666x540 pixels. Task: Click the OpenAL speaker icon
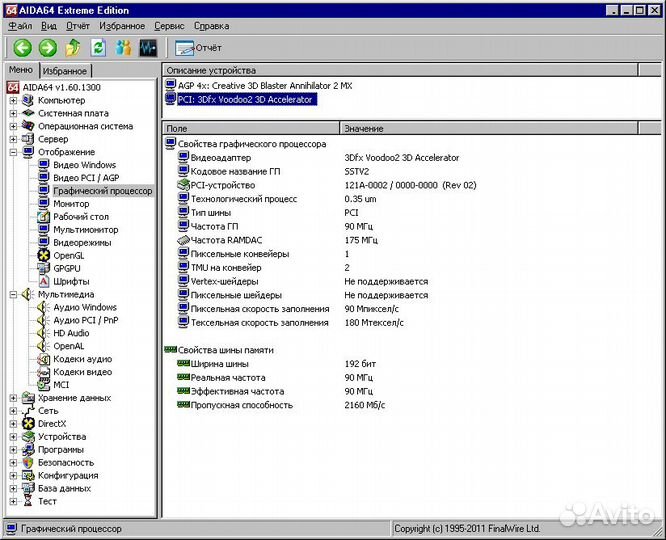(x=43, y=346)
